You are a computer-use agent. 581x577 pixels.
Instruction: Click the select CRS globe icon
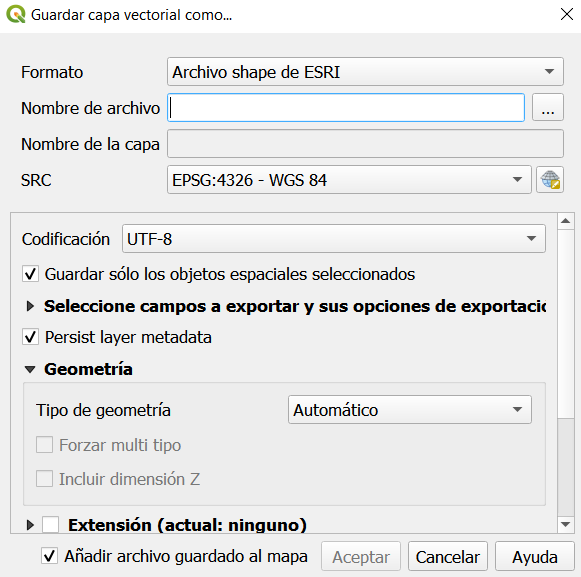click(x=550, y=180)
